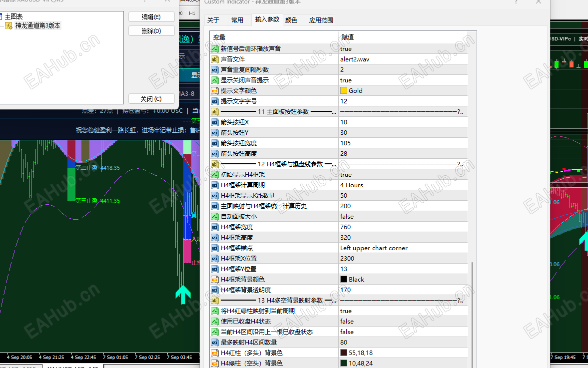Select the 主图表 tree node

pos(13,16)
